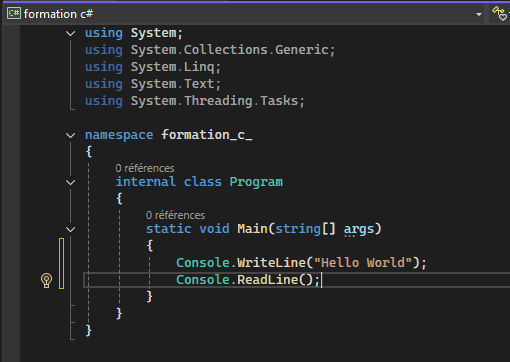The height and width of the screenshot is (362, 510).
Task: Collapse the using directives block
Action: pos(70,33)
